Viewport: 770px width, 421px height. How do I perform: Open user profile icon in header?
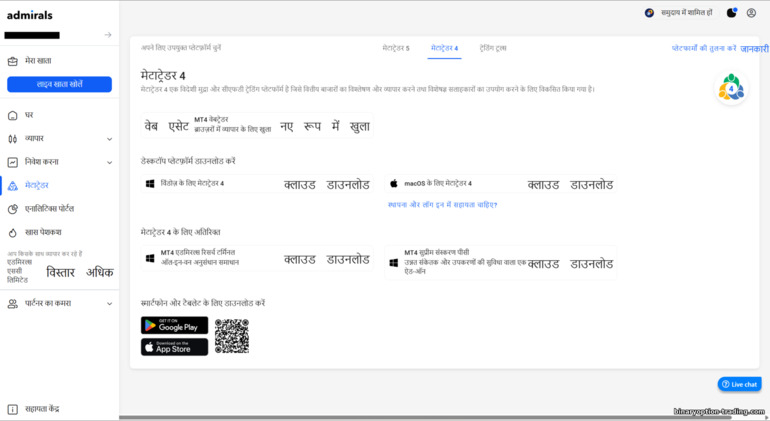(x=751, y=13)
